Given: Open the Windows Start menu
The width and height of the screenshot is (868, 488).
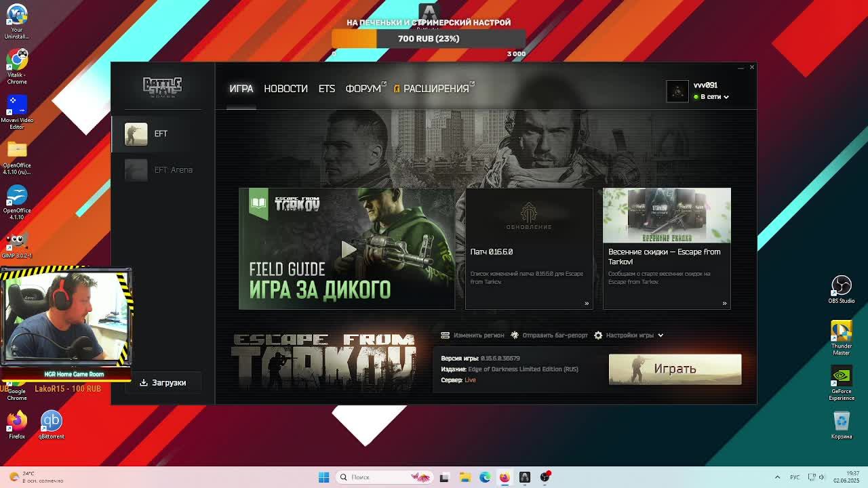Looking at the screenshot, I should click(x=323, y=477).
